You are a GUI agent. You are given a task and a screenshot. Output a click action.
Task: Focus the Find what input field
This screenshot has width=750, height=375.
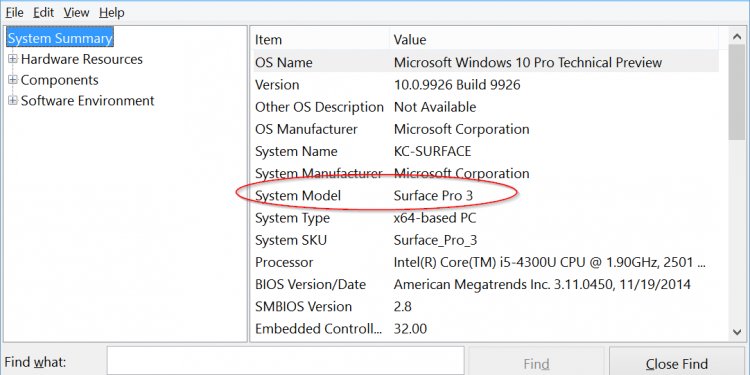click(x=285, y=361)
